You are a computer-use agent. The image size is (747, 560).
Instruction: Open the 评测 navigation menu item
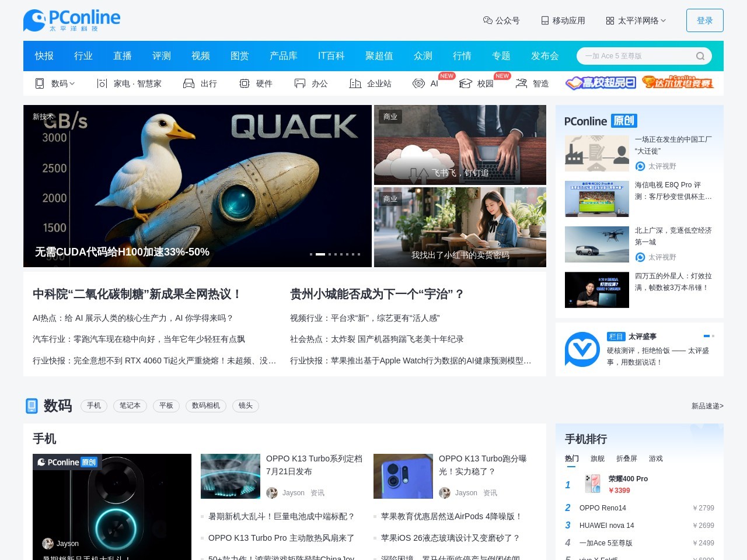(x=161, y=56)
